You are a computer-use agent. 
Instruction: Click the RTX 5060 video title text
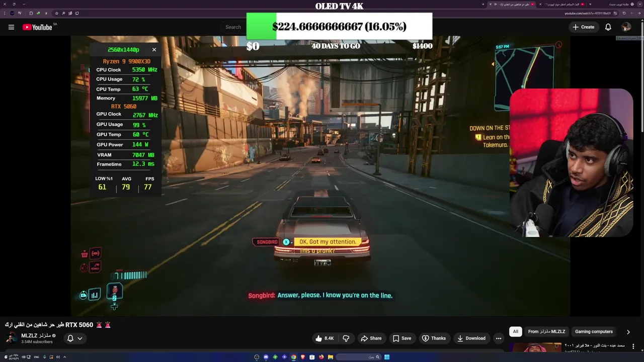pyautogui.click(x=58, y=325)
